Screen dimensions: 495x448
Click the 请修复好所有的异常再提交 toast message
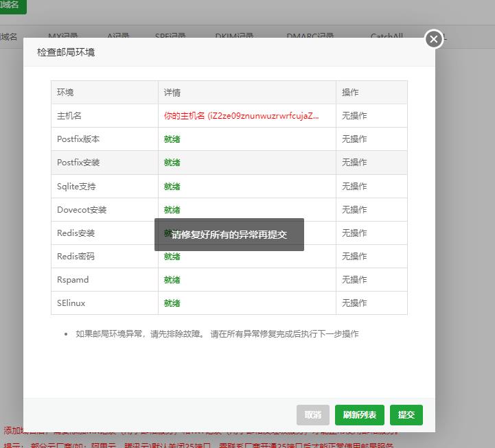click(229, 235)
